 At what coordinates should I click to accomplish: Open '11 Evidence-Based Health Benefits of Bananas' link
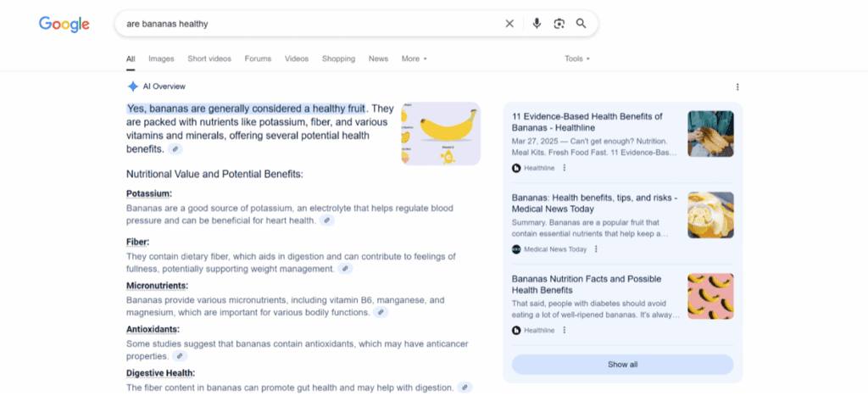click(587, 122)
